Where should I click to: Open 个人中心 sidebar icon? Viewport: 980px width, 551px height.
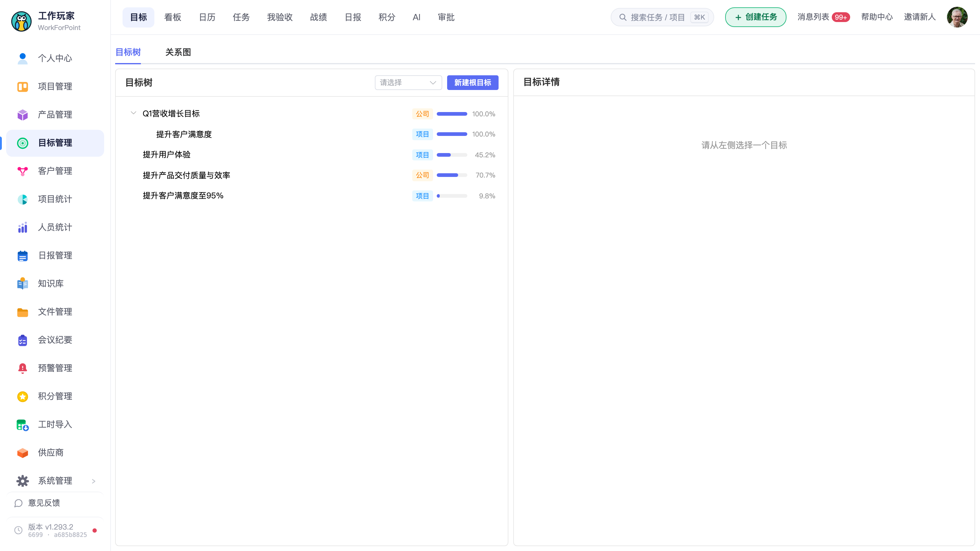click(22, 58)
